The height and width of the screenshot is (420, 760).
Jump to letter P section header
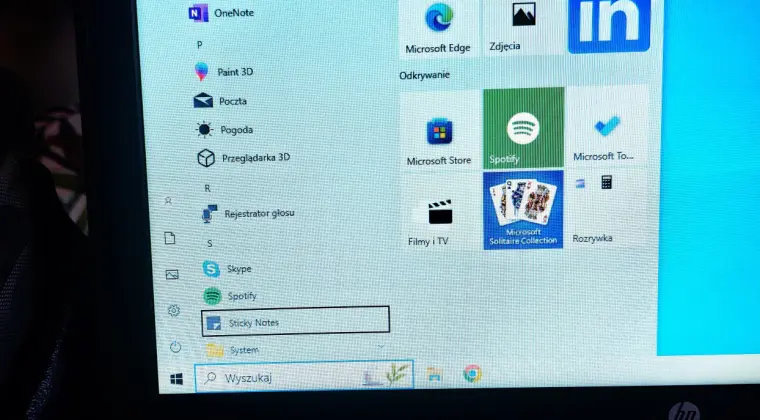[x=199, y=45]
